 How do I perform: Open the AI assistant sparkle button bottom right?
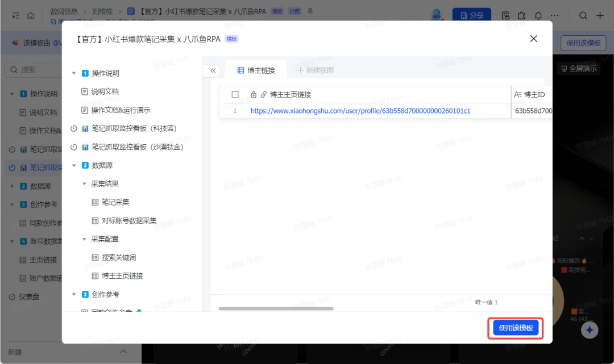pos(590,330)
